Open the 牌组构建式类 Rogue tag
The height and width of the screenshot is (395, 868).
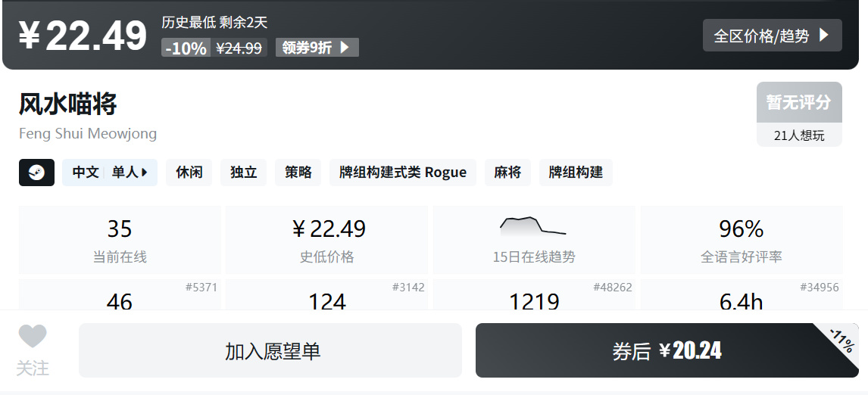403,173
